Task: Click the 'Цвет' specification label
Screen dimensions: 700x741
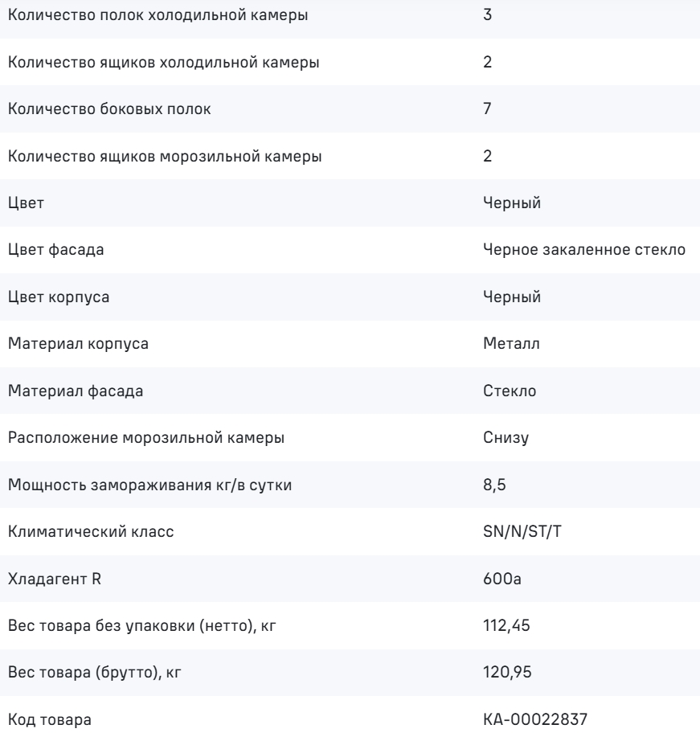Action: pos(26,203)
